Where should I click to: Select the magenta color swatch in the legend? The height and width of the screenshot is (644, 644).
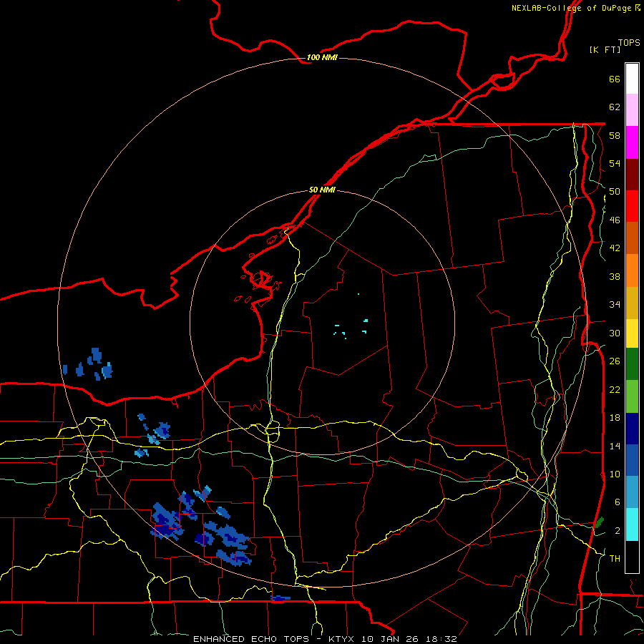click(x=632, y=142)
